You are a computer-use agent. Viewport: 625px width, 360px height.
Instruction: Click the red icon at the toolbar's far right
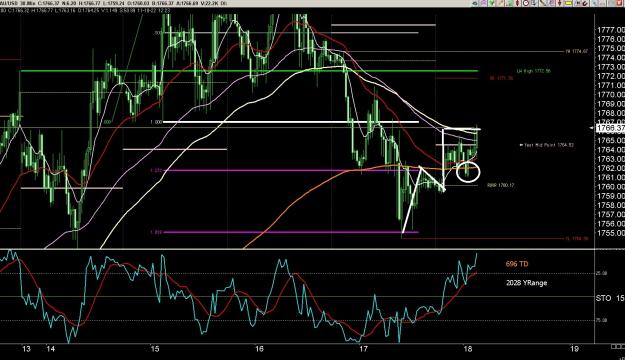(619, 3)
